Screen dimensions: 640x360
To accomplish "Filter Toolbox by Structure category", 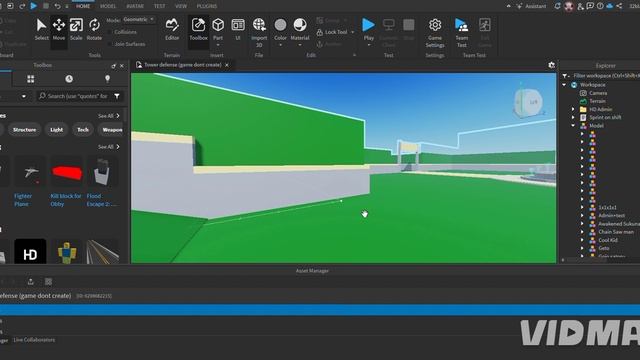I will pyautogui.click(x=24, y=130).
